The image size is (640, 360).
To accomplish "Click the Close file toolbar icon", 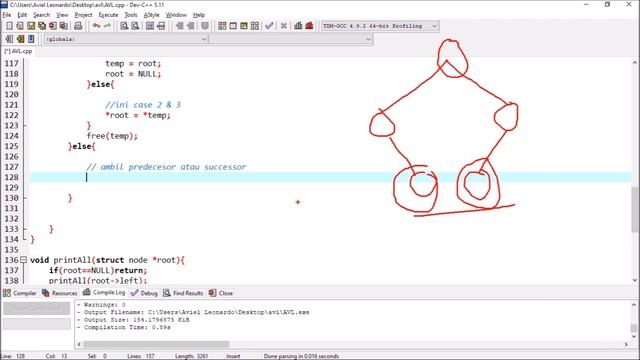I will [x=53, y=26].
